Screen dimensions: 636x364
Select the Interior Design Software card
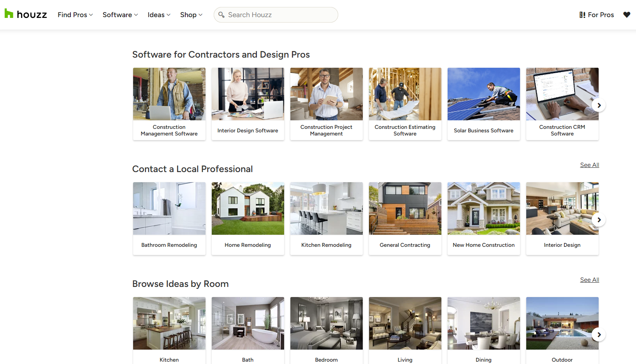pos(248,104)
